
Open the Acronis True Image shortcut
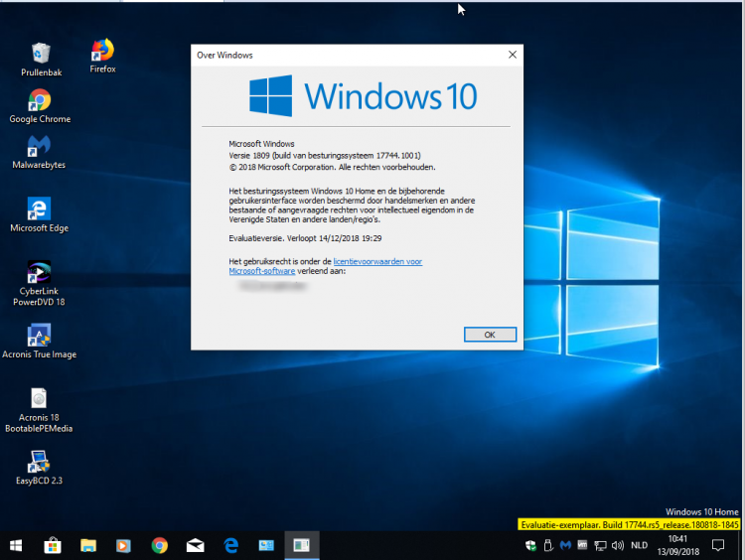[x=40, y=336]
